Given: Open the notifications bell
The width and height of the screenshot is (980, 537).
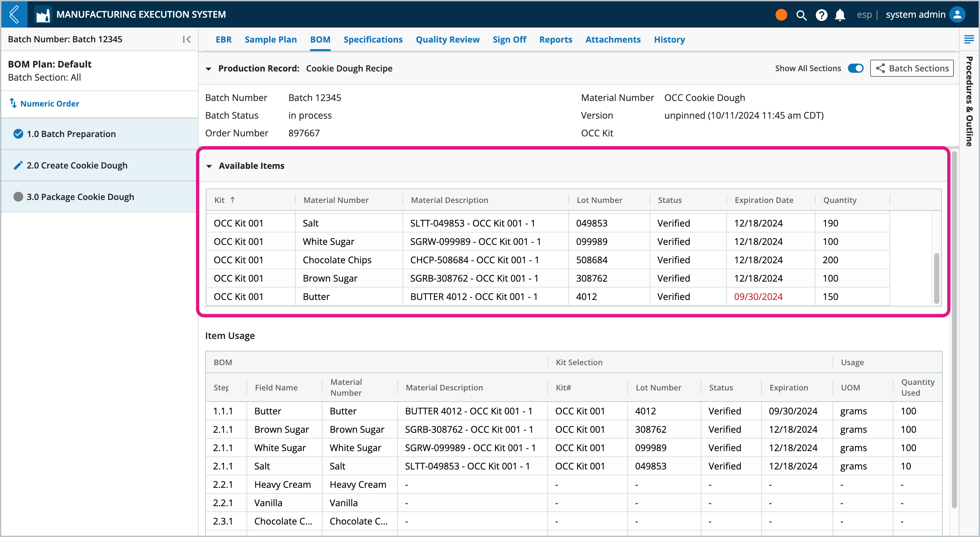Looking at the screenshot, I should [x=840, y=15].
